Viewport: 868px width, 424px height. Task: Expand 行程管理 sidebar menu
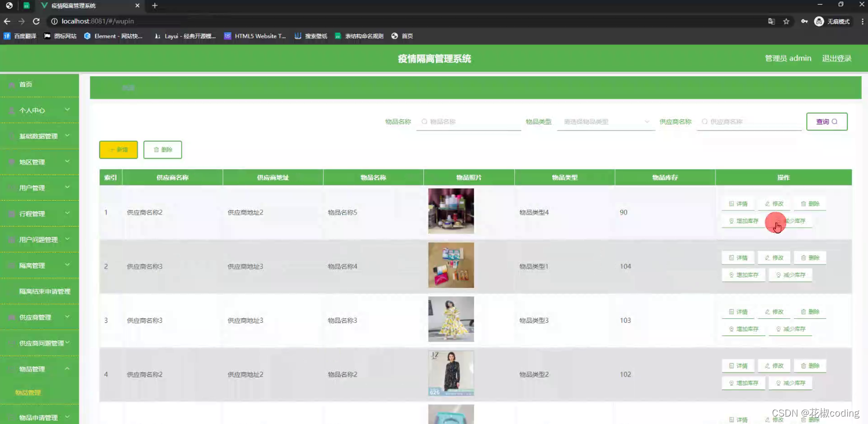[x=39, y=213]
